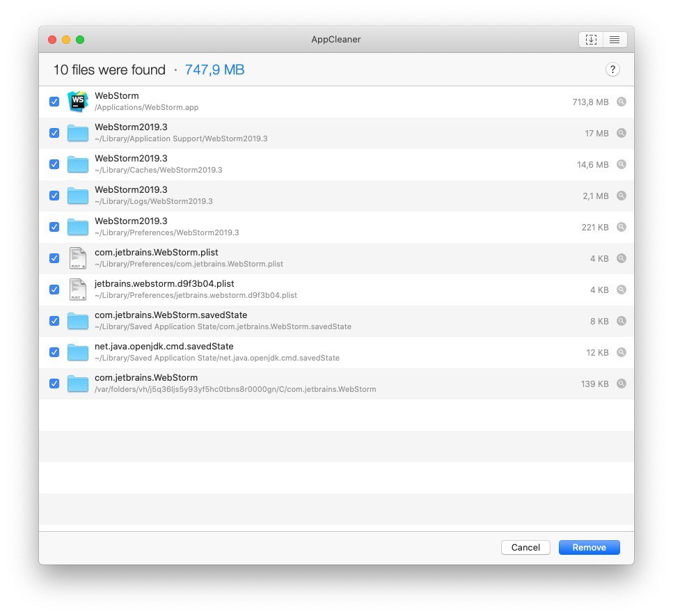673x616 pixels.
Task: Click folder icon for net.java.openjdk.cmd.savedState
Action: tap(78, 352)
